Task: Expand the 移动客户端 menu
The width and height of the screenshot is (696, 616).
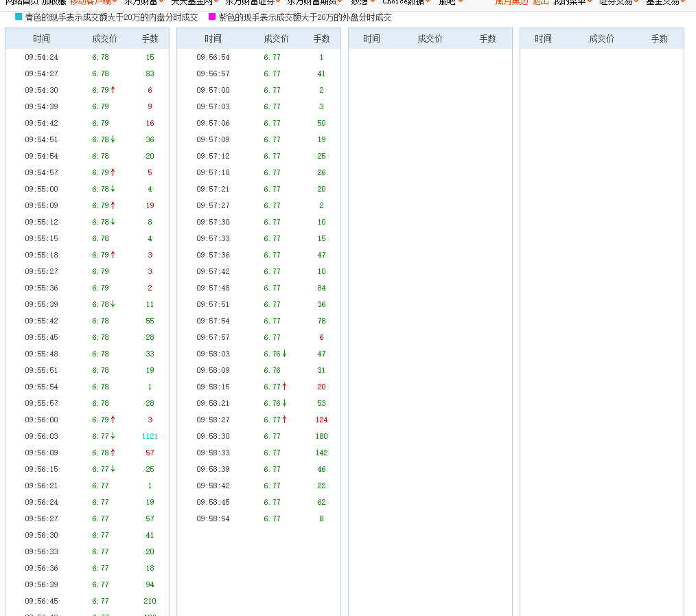Action: pyautogui.click(x=93, y=2)
